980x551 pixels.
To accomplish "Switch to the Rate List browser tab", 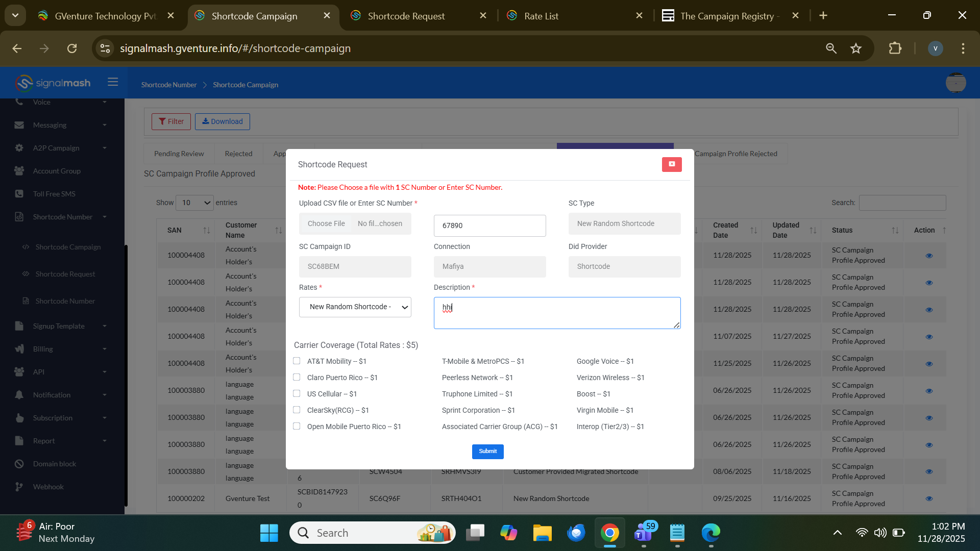I will pyautogui.click(x=541, y=16).
